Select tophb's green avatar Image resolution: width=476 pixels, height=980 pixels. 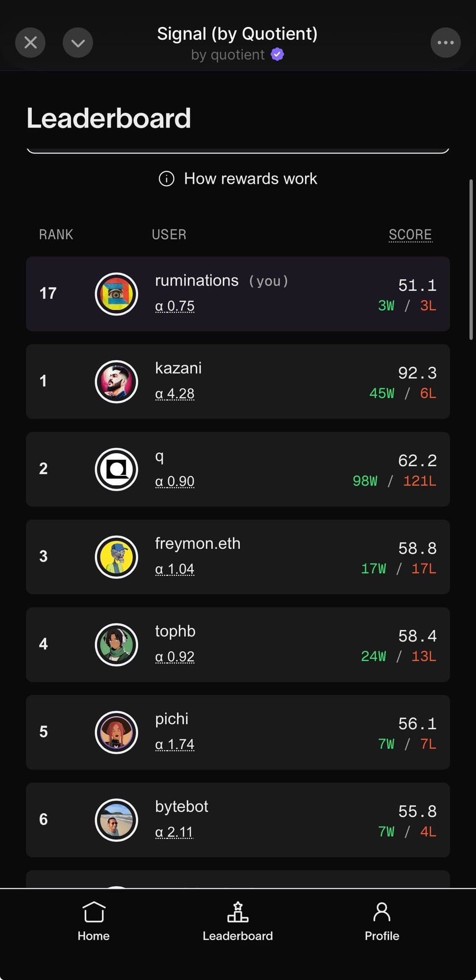pyautogui.click(x=116, y=645)
